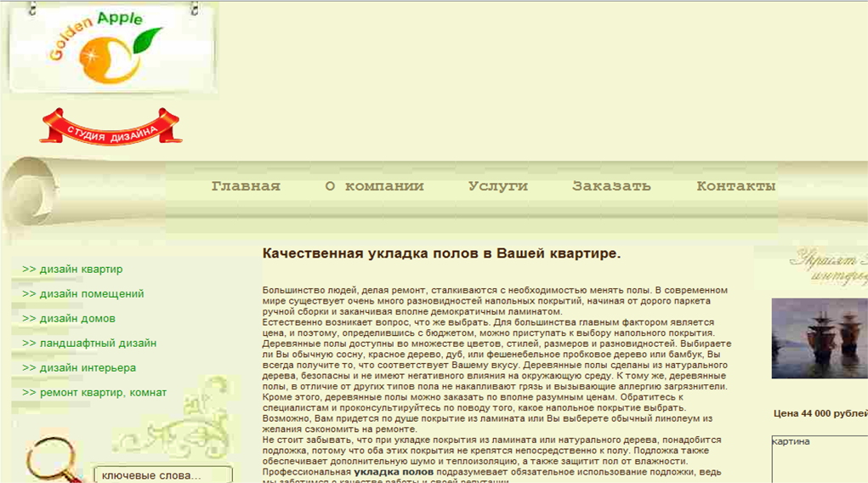Open the 'Контакты' menu item

[x=735, y=186]
